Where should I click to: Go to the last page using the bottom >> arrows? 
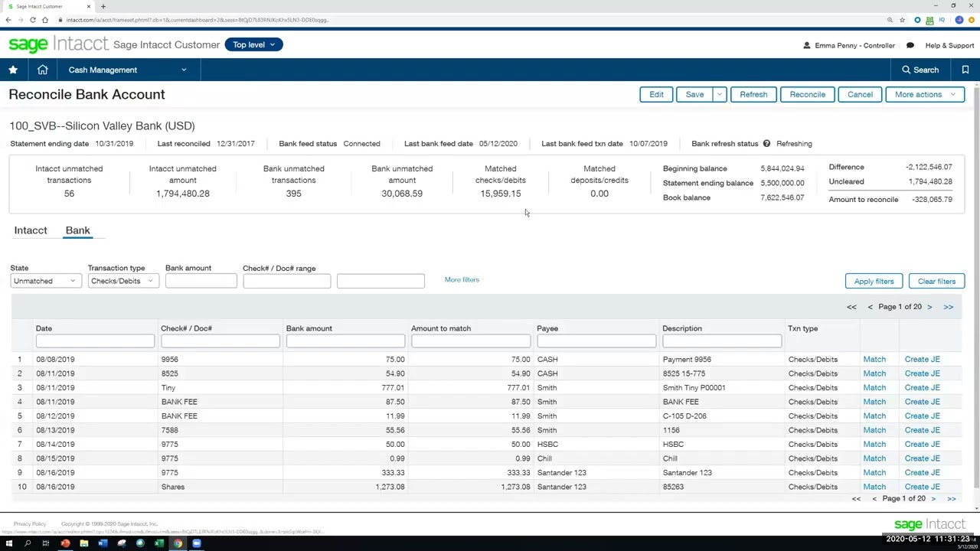coord(951,499)
